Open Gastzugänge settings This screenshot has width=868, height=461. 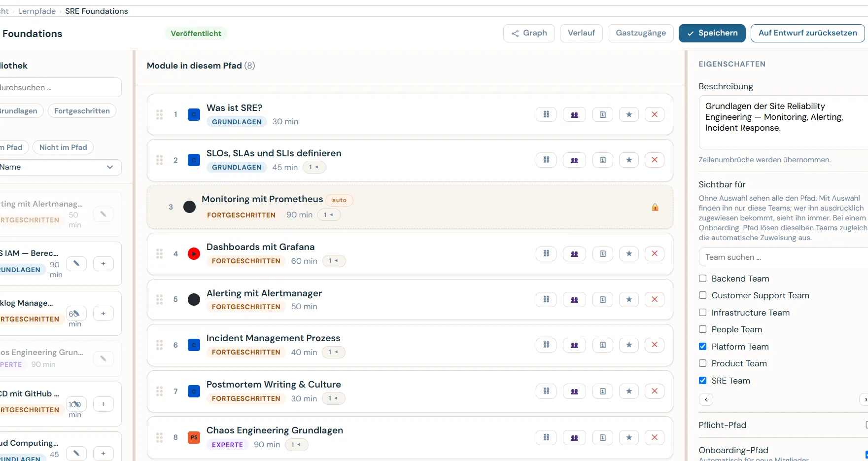641,33
